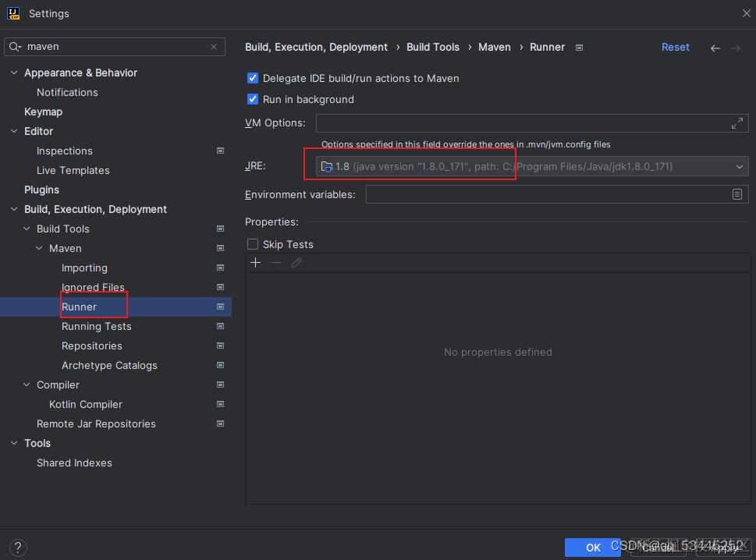Click the IntelliJ IDEA logo in title bar
Screen dimensions: 756x560
point(13,13)
